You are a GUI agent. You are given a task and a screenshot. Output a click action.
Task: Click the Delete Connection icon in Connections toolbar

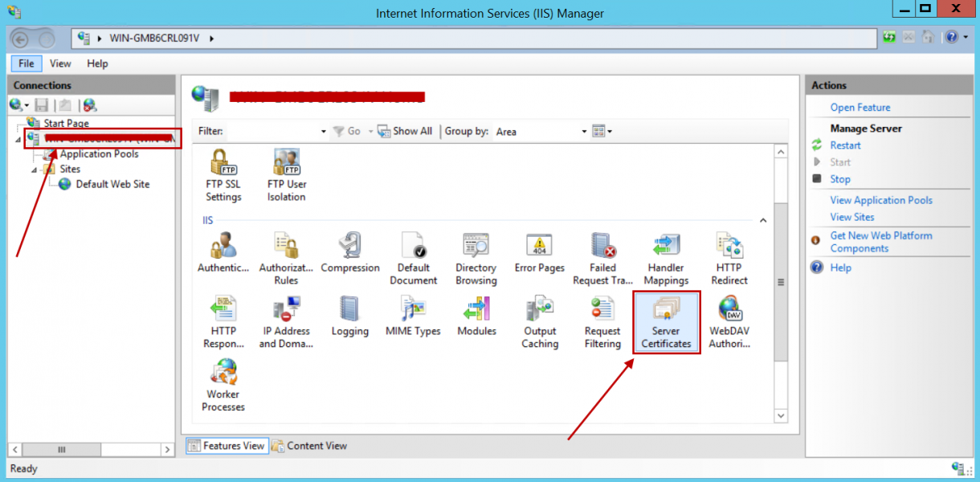89,105
